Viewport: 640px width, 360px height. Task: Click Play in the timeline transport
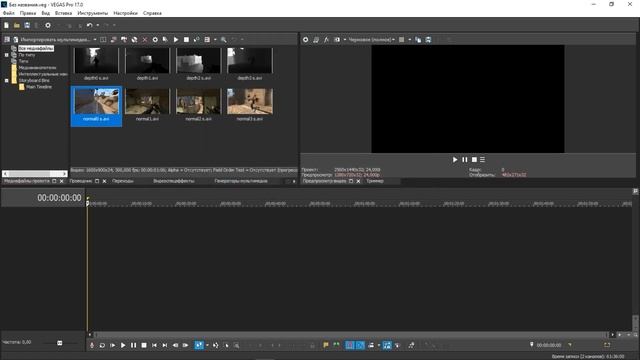[x=123, y=345]
